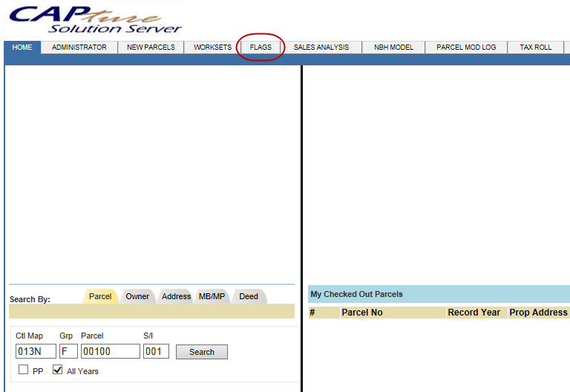Switch to the NBH MODEL tab
Image resolution: width=570 pixels, height=392 pixels.
pos(393,48)
